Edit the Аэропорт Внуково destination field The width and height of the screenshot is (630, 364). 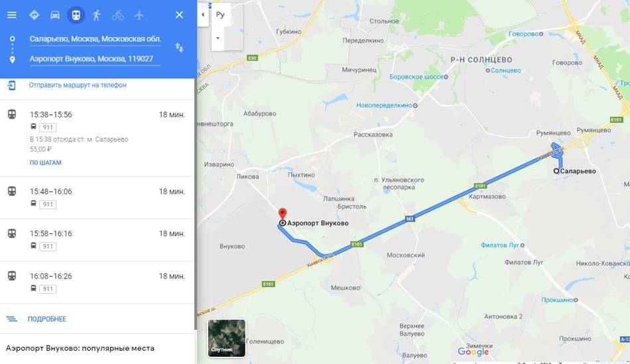click(x=95, y=59)
